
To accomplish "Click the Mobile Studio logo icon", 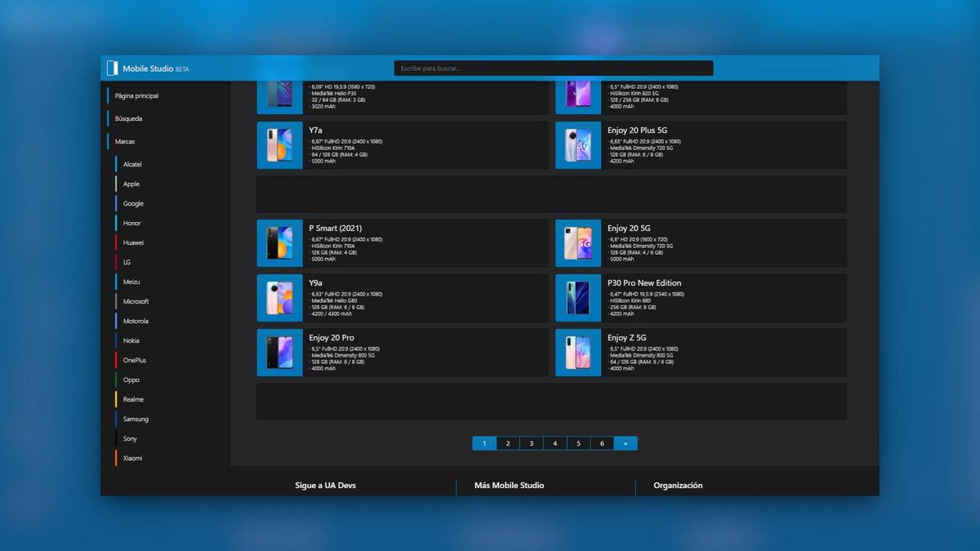I will (113, 69).
